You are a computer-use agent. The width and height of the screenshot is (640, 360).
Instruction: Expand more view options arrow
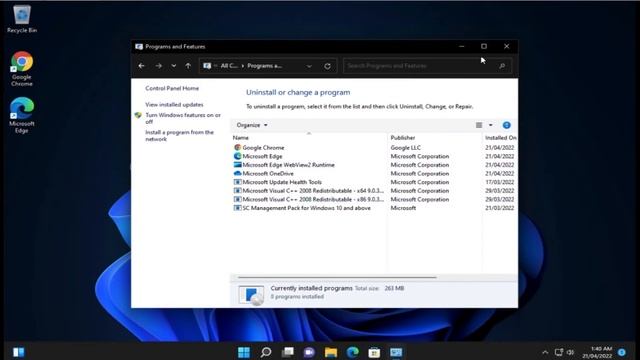pyautogui.click(x=491, y=125)
